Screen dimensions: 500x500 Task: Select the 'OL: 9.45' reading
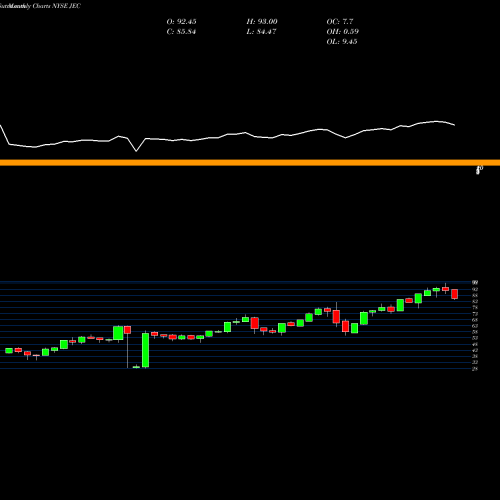pyautogui.click(x=342, y=42)
